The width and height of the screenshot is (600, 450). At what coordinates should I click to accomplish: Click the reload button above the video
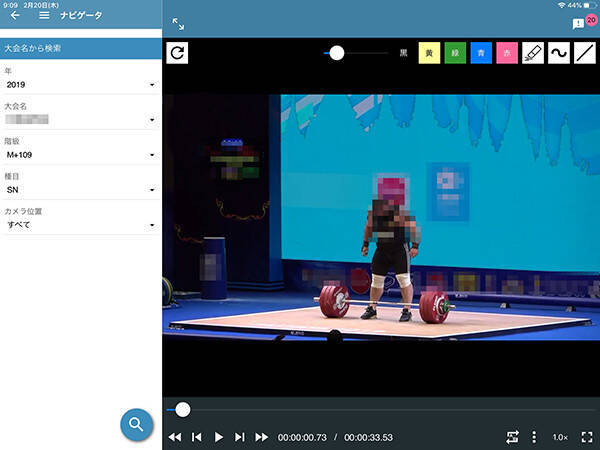(178, 53)
